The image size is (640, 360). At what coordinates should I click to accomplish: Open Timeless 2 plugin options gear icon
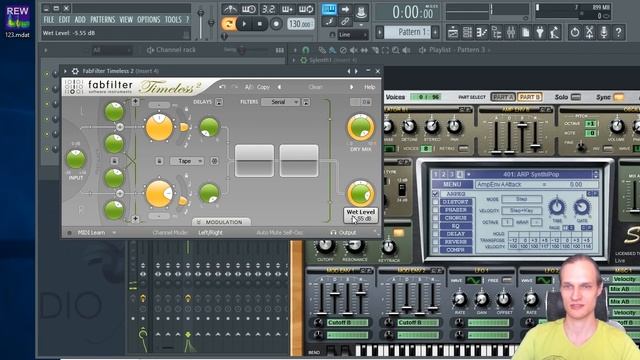76,71
